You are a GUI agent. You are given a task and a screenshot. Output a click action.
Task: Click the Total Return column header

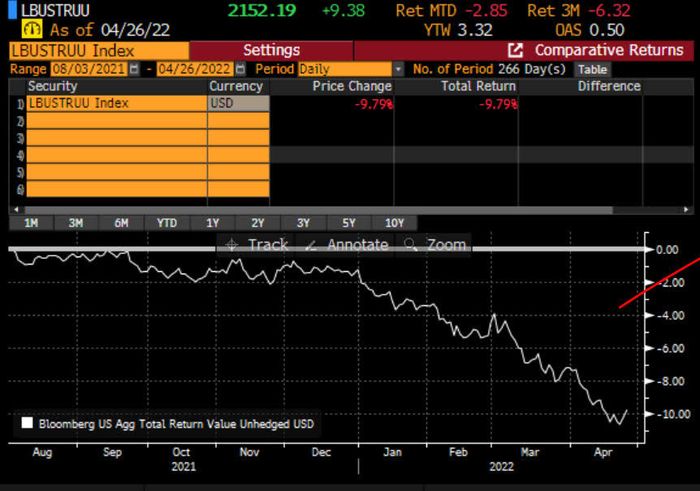pos(478,86)
